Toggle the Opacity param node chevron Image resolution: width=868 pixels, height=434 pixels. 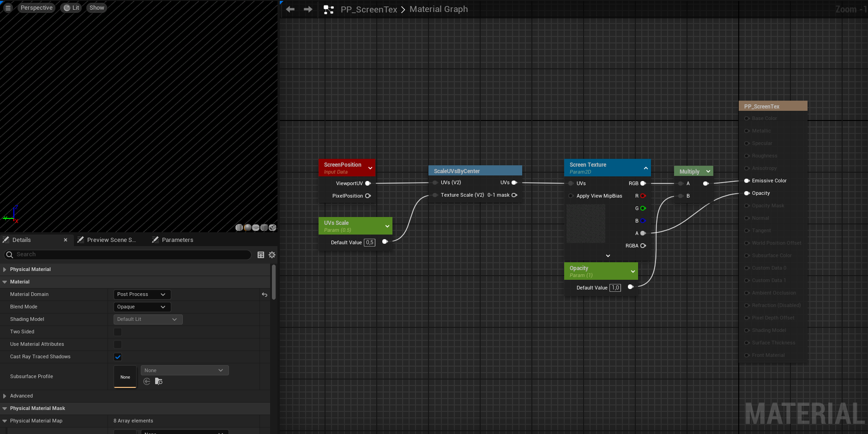633,271
